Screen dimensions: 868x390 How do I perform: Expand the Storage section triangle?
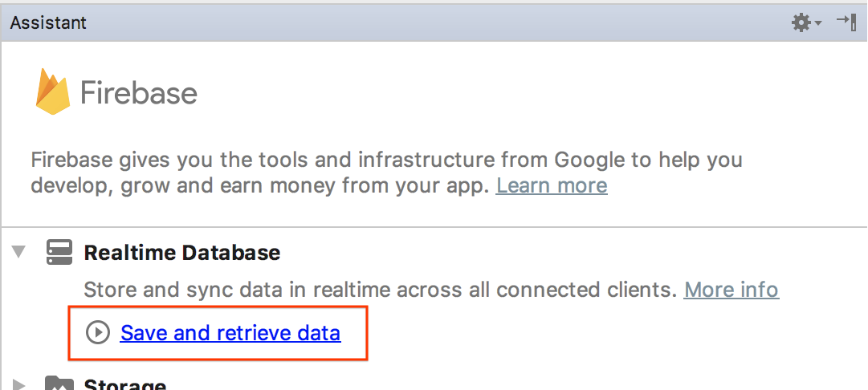click(x=19, y=384)
